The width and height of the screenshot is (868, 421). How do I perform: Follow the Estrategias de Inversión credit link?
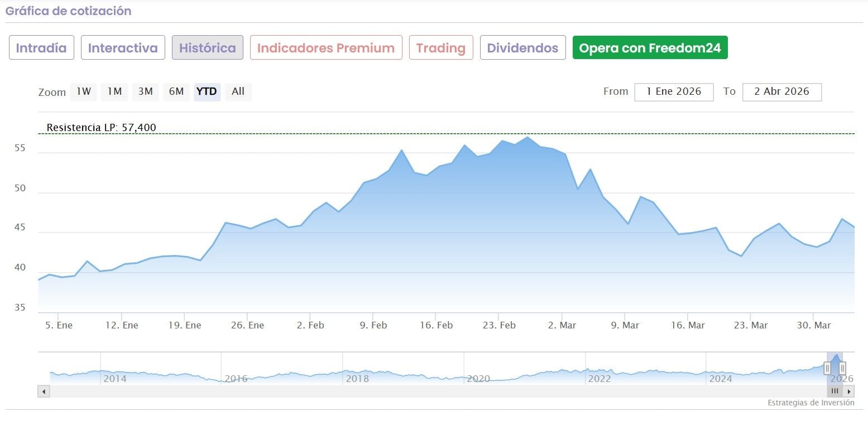click(x=811, y=403)
